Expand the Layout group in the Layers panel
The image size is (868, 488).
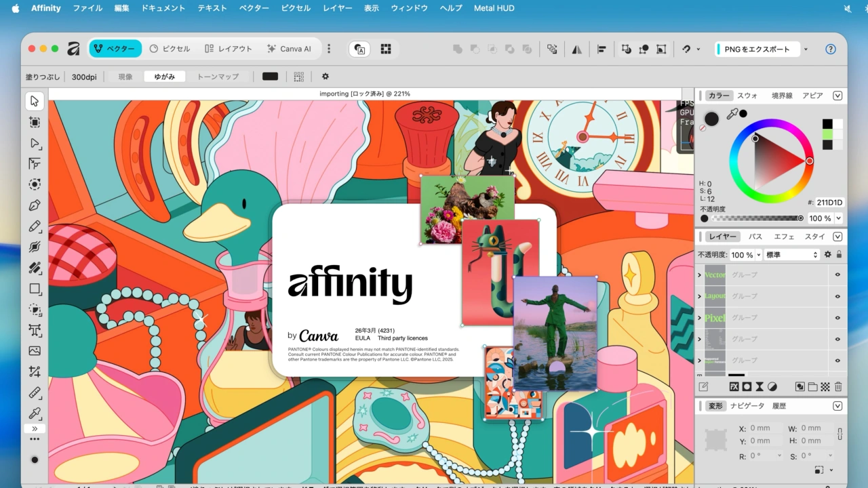click(x=700, y=296)
